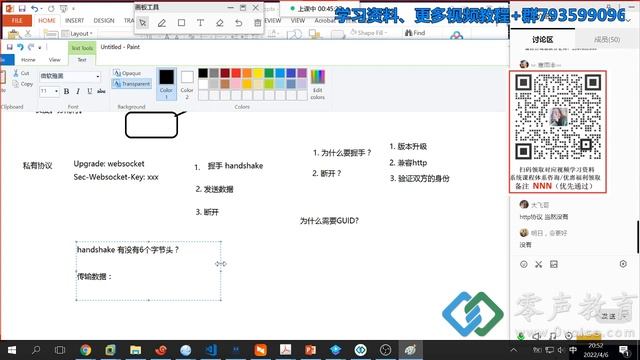Switch to the Paint Home tab

click(28, 60)
